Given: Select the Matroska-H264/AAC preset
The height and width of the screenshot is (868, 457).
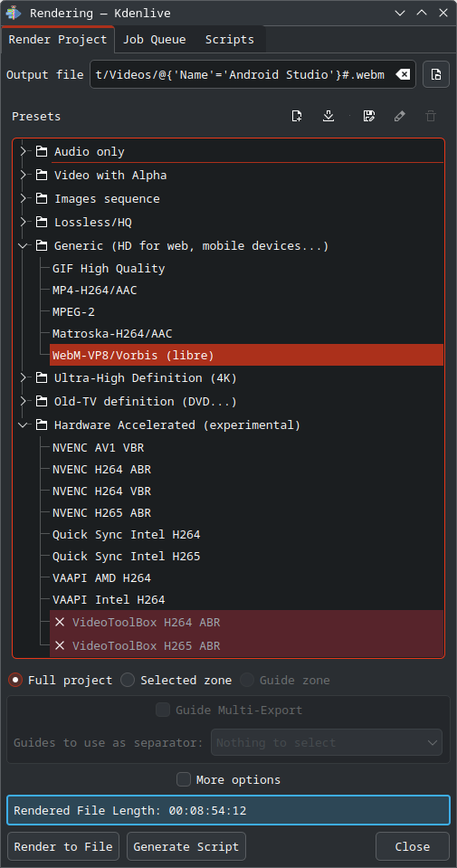Looking at the screenshot, I should 246,333.
